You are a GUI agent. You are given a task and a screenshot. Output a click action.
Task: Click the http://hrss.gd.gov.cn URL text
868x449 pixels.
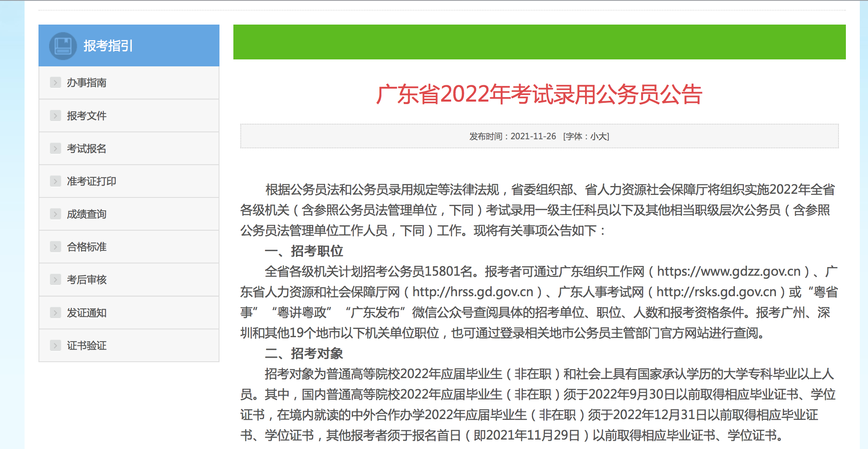pyautogui.click(x=473, y=292)
